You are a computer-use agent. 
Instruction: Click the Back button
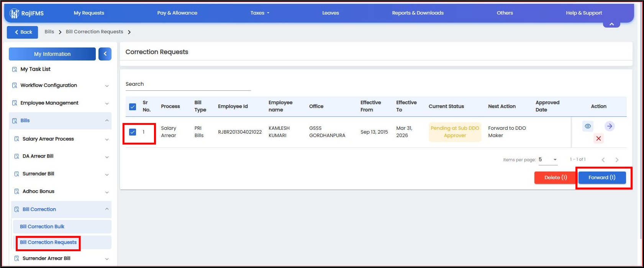pyautogui.click(x=23, y=32)
